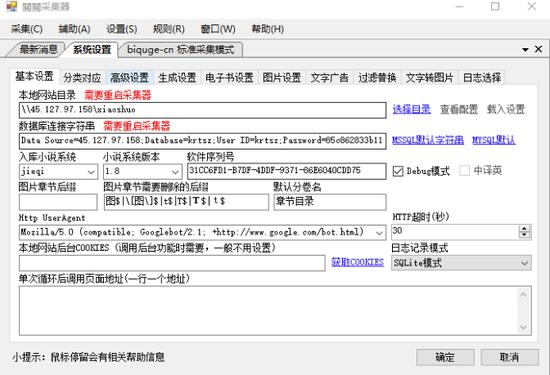Open the 日志记录模式 SQLite模式 dropdown
The image size is (550, 375).
524,263
